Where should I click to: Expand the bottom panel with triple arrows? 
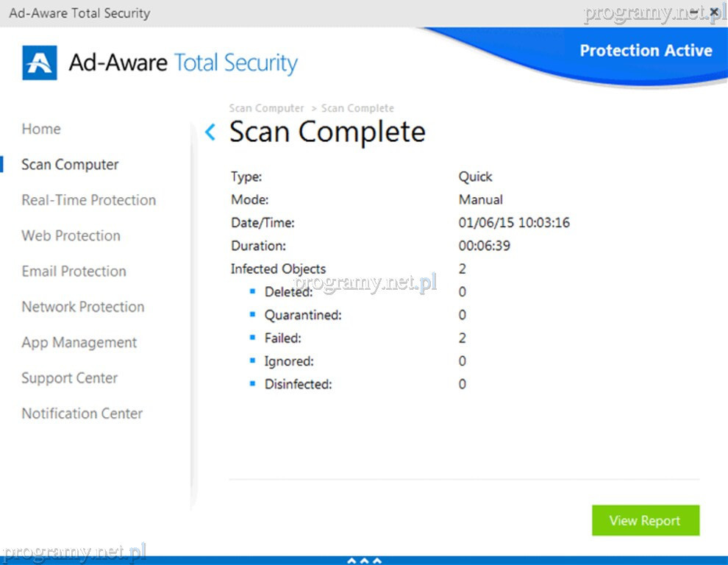(364, 561)
